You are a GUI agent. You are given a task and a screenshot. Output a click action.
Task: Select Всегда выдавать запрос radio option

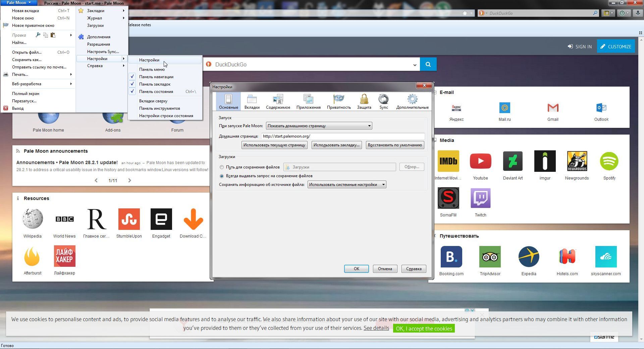click(222, 176)
